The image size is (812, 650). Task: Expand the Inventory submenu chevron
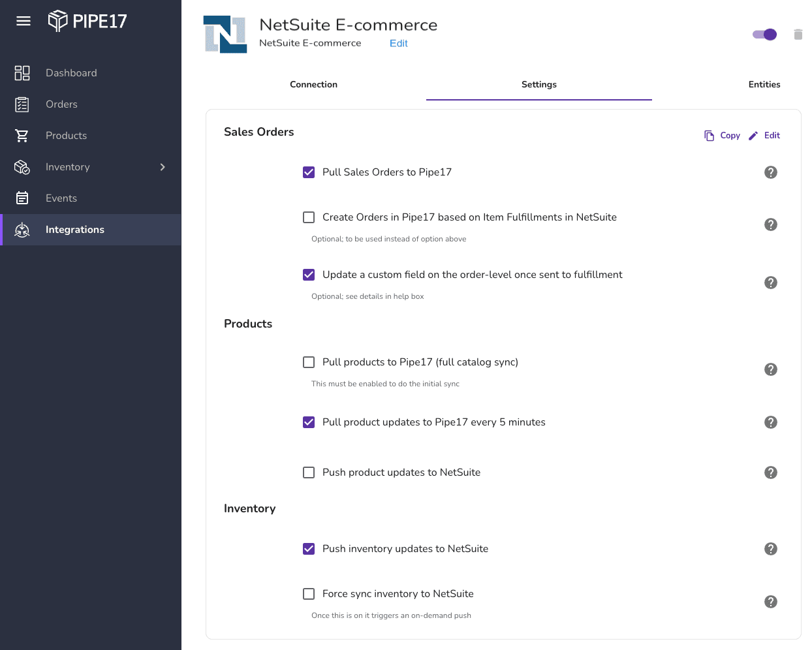pyautogui.click(x=163, y=167)
